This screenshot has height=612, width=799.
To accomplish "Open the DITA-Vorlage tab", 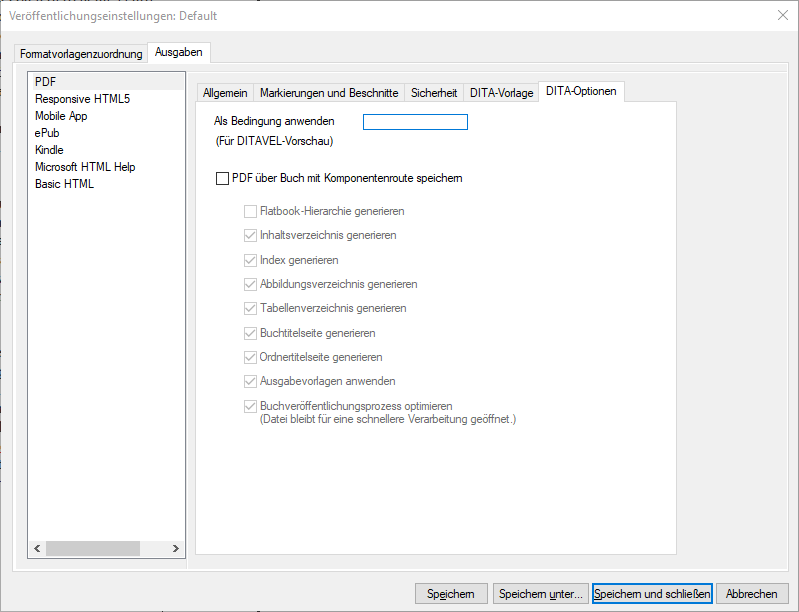I will tap(501, 93).
